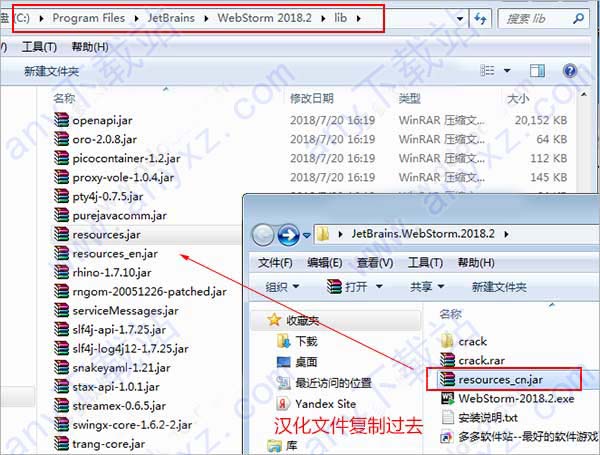Expand the 组织 dropdown menu
600x455 pixels.
pyautogui.click(x=282, y=286)
